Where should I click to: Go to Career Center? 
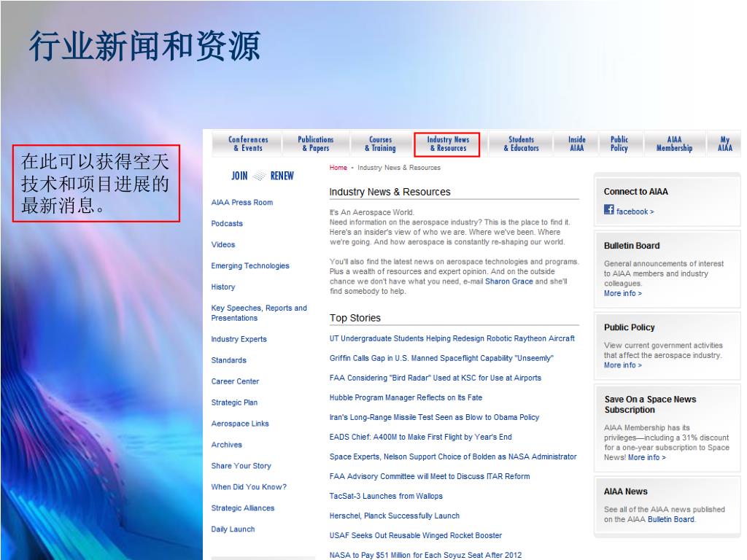[235, 381]
